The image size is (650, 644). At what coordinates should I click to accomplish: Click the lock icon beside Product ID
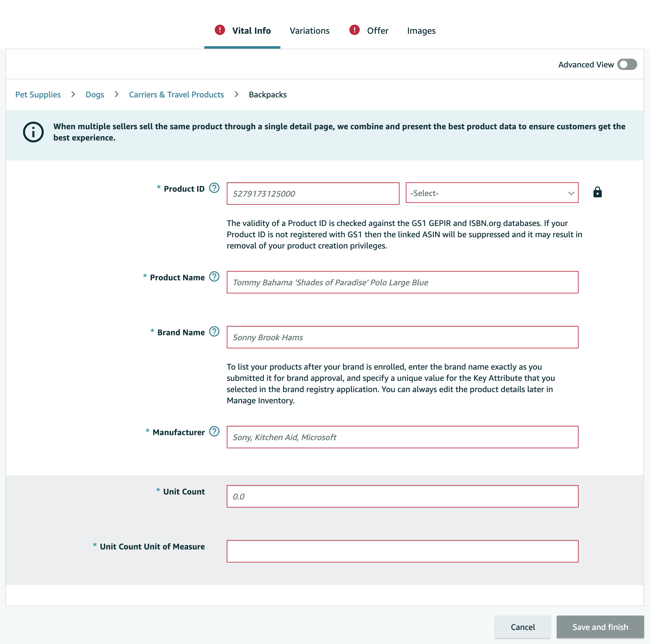(x=597, y=192)
